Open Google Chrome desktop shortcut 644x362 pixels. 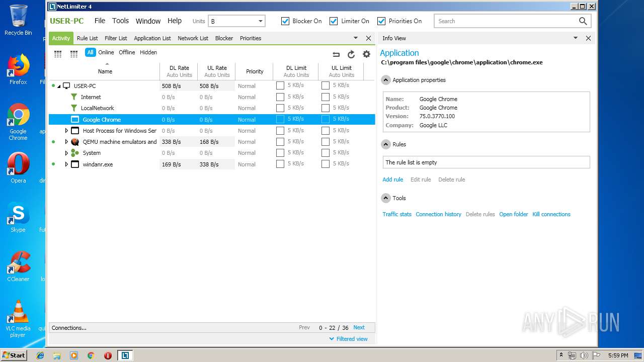tap(18, 122)
